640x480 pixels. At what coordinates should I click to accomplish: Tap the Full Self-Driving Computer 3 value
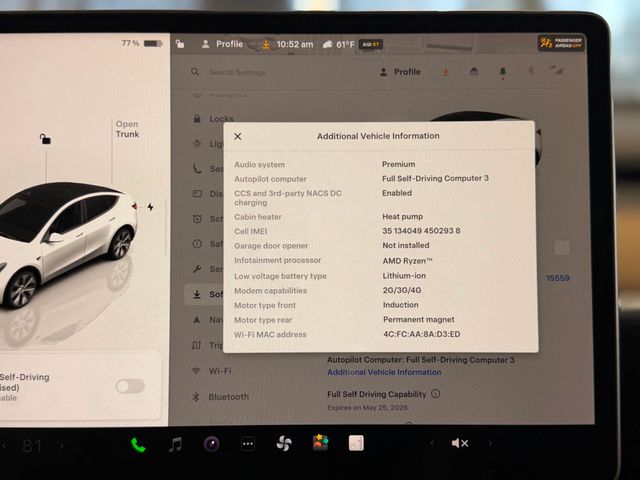coord(436,178)
